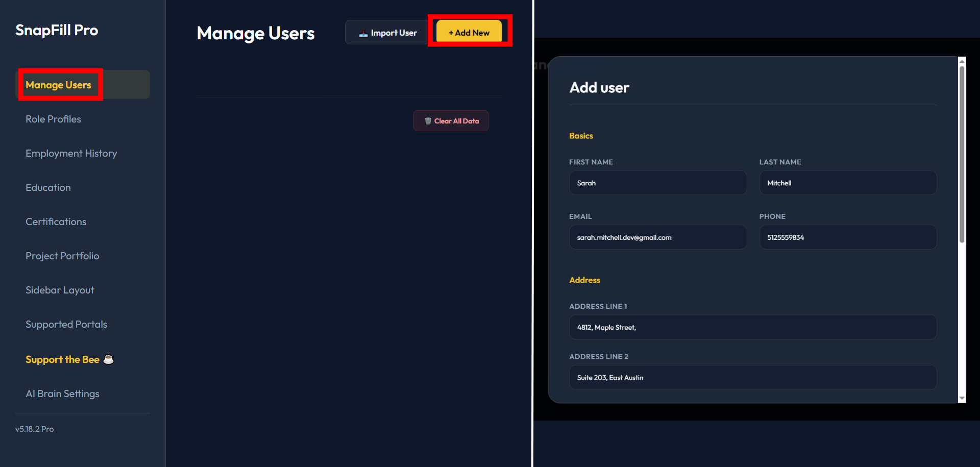This screenshot has width=980, height=467.
Task: Click the Address Line 2 field
Action: click(752, 377)
